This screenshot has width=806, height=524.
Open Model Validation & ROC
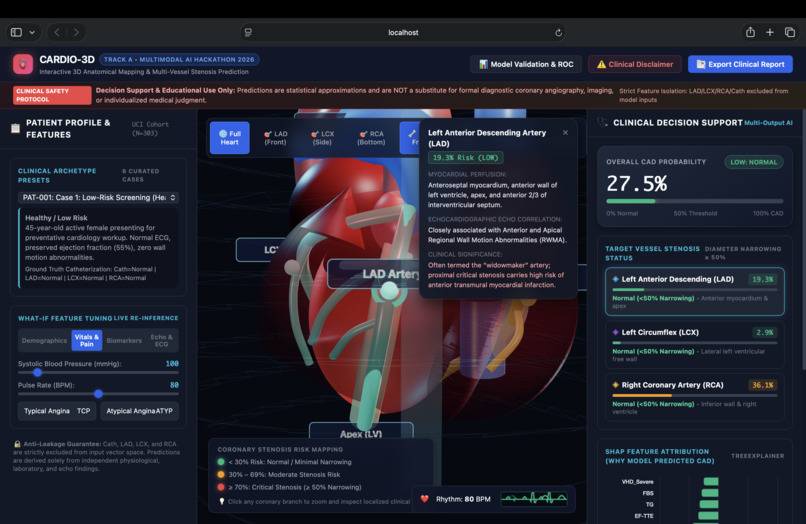tap(526, 64)
